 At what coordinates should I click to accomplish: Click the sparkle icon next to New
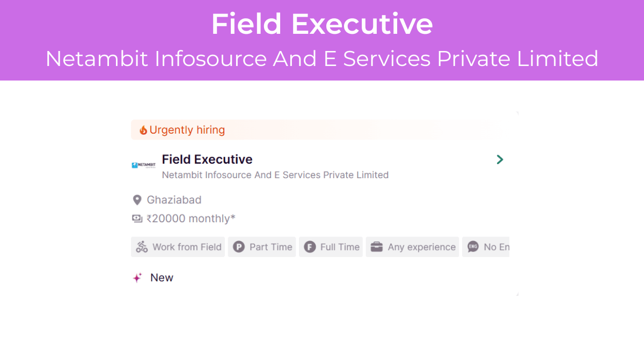(x=137, y=278)
